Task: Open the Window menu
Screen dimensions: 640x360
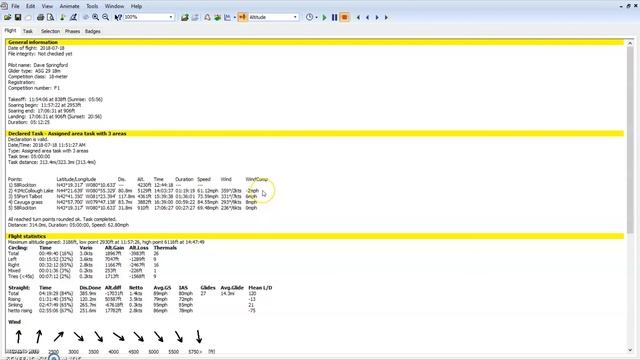Action: [x=114, y=6]
